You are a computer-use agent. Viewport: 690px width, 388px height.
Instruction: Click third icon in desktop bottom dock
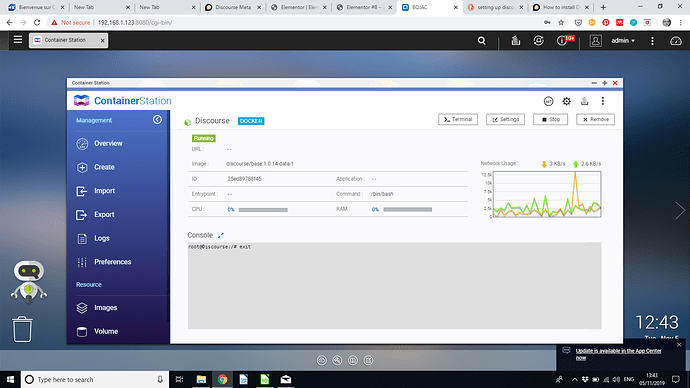pyautogui.click(x=352, y=360)
